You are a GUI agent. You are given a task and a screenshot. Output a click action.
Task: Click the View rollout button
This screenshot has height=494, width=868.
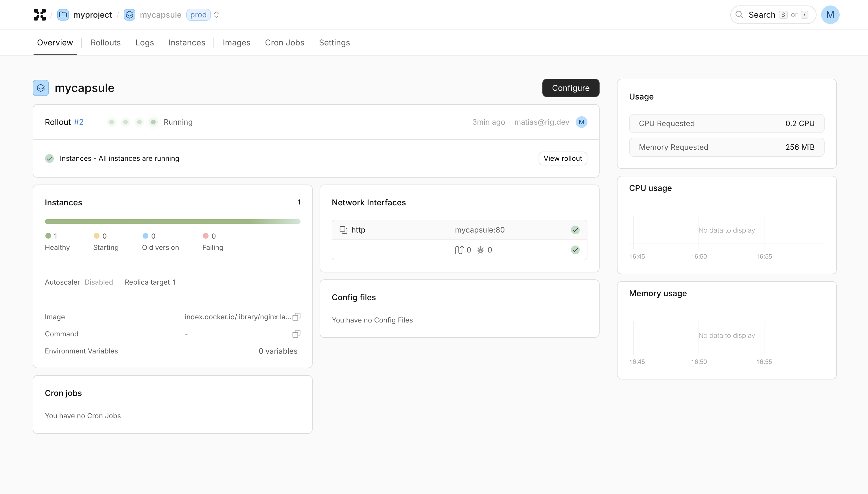point(563,158)
